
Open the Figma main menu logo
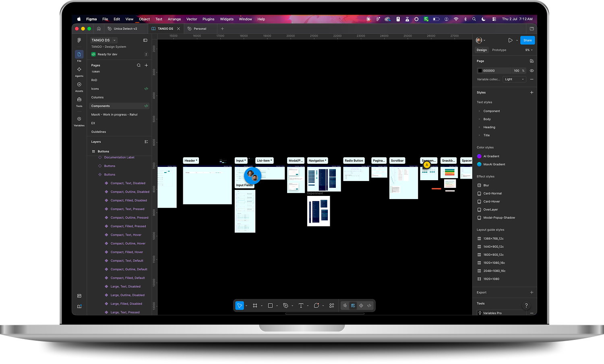click(79, 40)
